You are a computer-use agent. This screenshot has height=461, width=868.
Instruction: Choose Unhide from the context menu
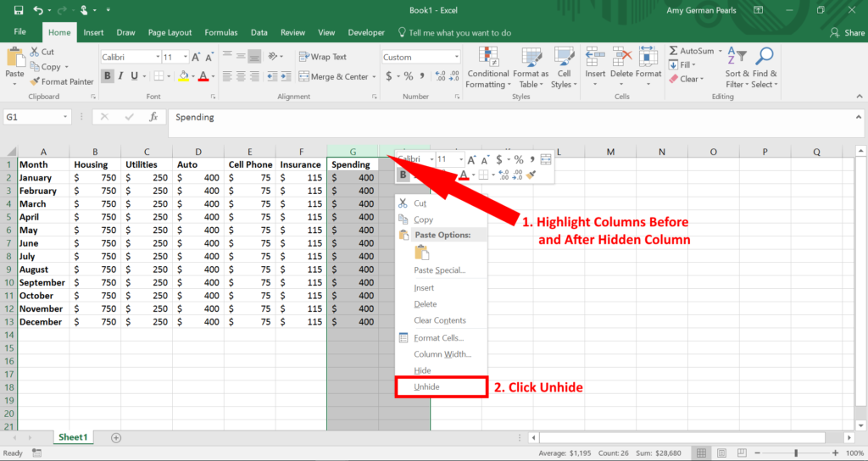pos(426,387)
